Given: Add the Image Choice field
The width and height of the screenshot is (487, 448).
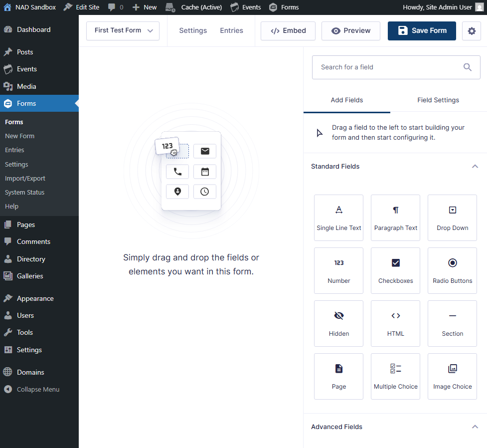Looking at the screenshot, I should coord(453,377).
